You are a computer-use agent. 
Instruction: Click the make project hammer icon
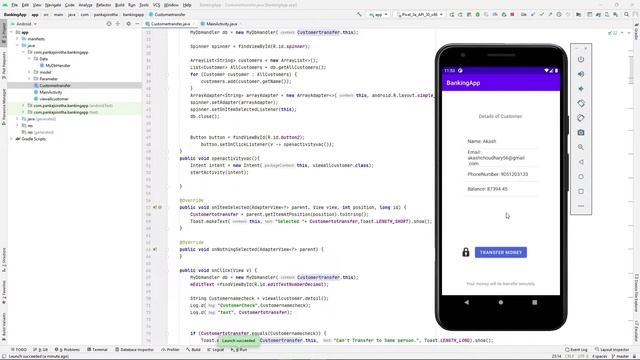(x=359, y=15)
